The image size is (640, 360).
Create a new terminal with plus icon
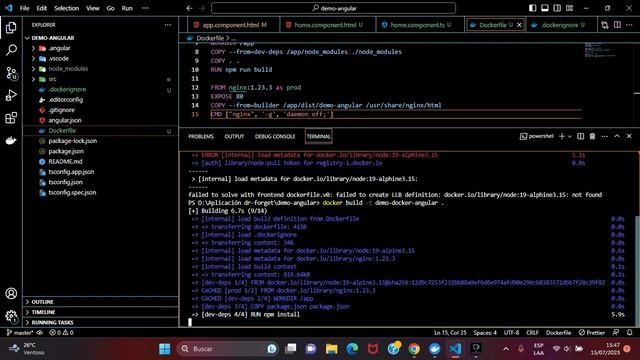point(562,136)
